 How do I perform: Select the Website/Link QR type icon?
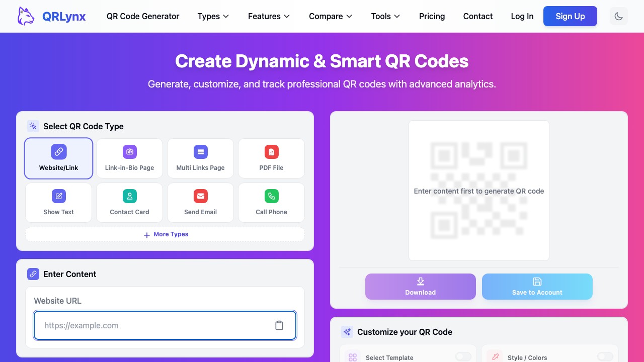pyautogui.click(x=58, y=151)
